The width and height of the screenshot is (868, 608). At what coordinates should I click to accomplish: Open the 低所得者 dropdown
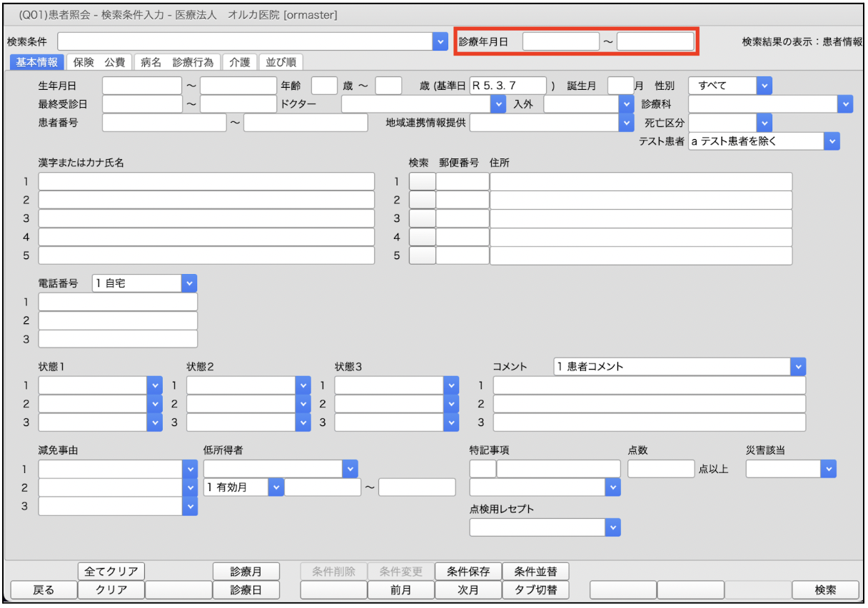(x=350, y=469)
